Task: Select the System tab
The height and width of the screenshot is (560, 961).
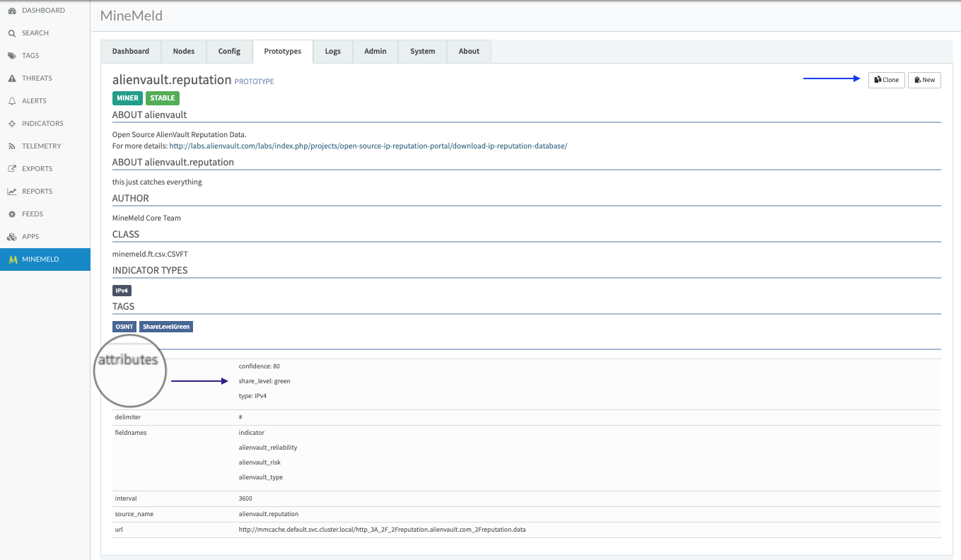Action: [x=422, y=52]
